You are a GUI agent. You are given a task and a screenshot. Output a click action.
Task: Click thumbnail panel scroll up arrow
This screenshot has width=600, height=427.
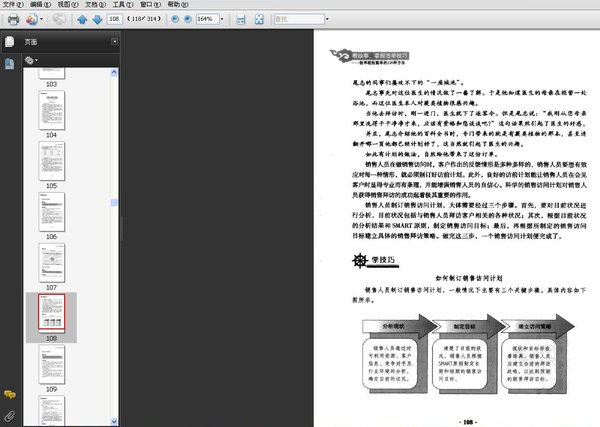click(x=114, y=72)
